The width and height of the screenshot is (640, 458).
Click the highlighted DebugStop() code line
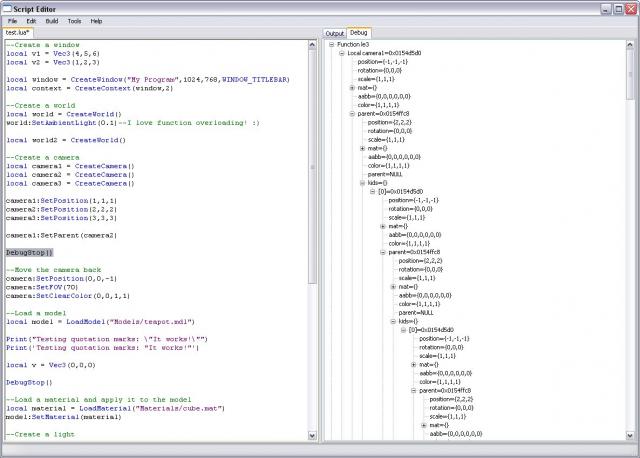29,253
